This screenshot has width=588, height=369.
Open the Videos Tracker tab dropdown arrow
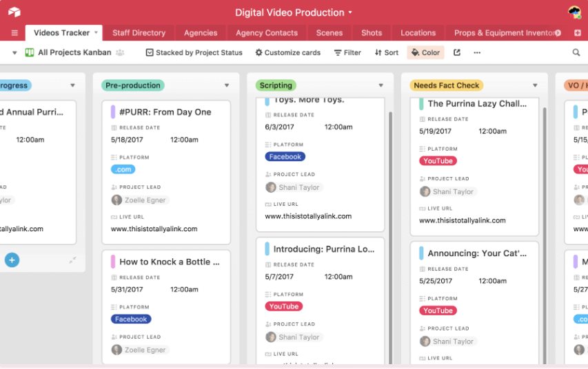pyautogui.click(x=96, y=32)
